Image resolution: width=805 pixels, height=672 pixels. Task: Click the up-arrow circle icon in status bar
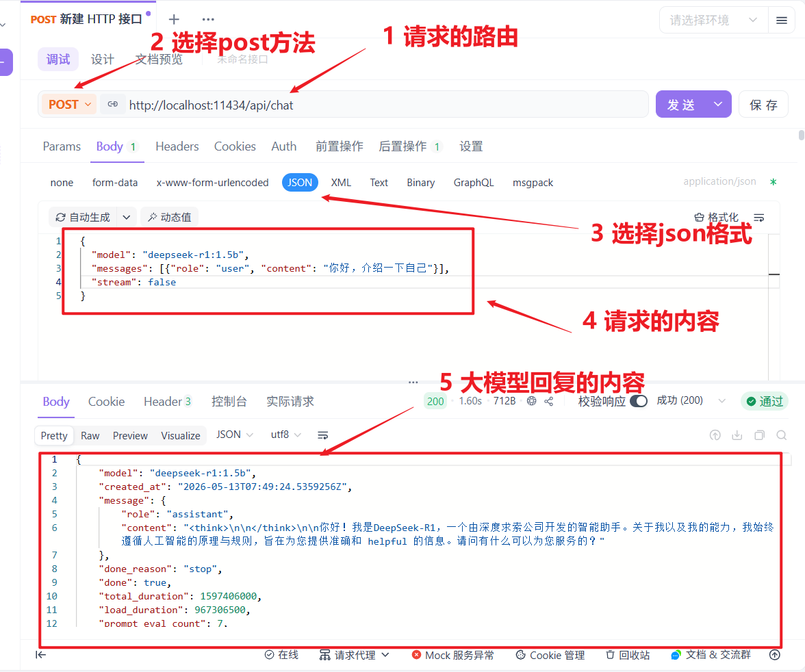point(775,654)
